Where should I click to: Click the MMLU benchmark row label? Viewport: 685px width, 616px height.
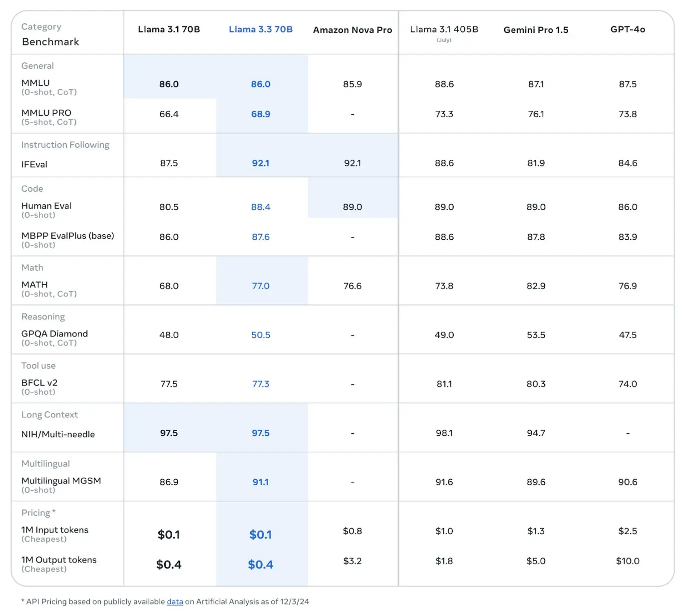tap(35, 83)
